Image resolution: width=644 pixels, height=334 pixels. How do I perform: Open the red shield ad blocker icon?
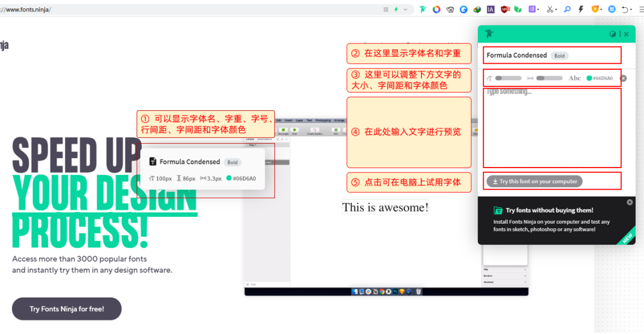coord(505,10)
